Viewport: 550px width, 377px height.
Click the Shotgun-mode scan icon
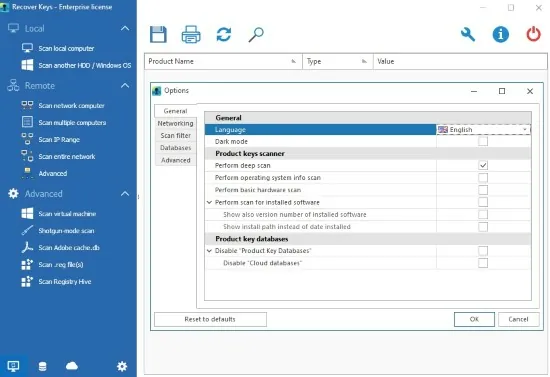coord(27,230)
